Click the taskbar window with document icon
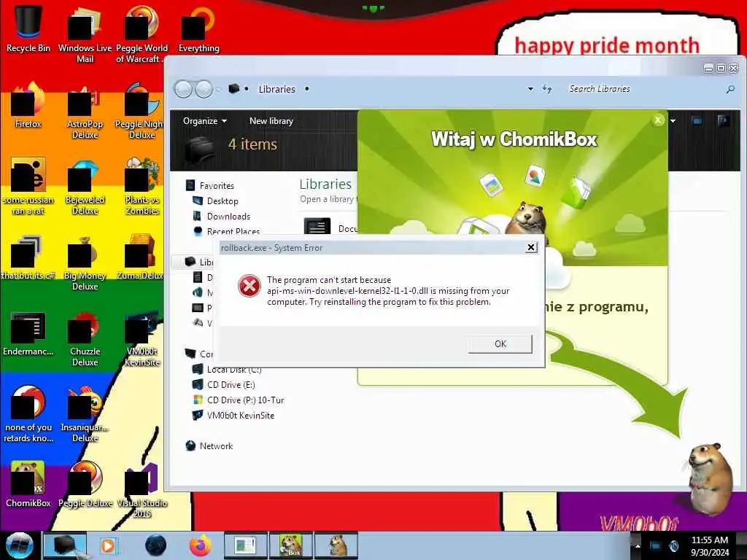The image size is (747, 560). pos(245,545)
